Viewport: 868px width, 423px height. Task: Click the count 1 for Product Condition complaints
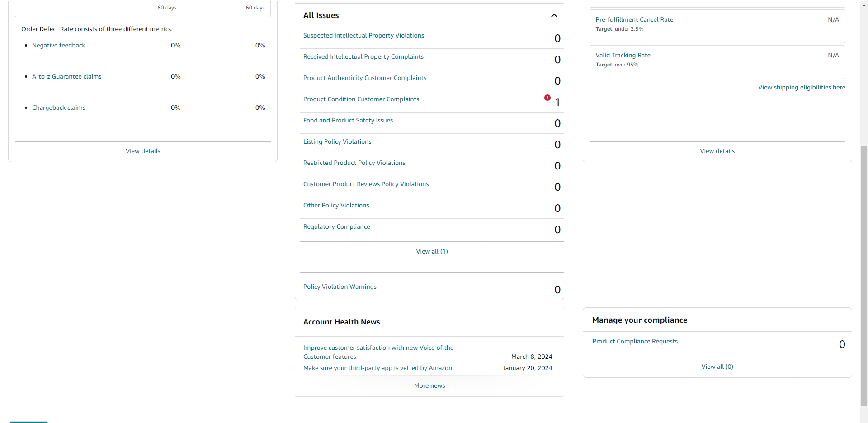557,102
